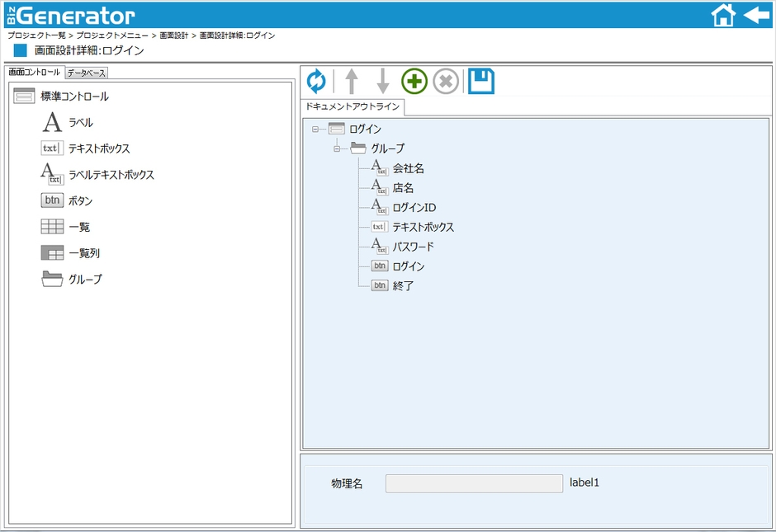Select the 画面コントロール tab
The height and width of the screenshot is (532, 776).
33,73
